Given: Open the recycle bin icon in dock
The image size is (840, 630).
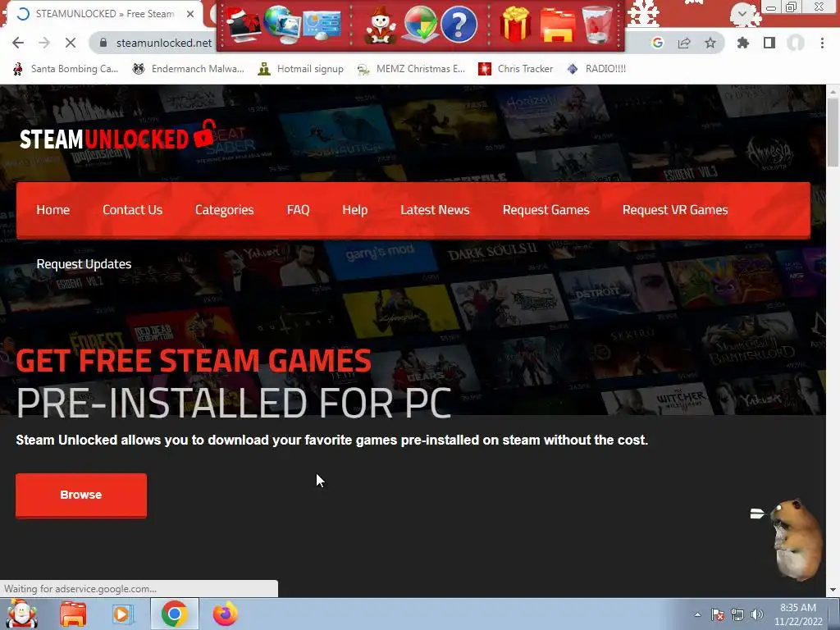Looking at the screenshot, I should pyautogui.click(x=597, y=24).
